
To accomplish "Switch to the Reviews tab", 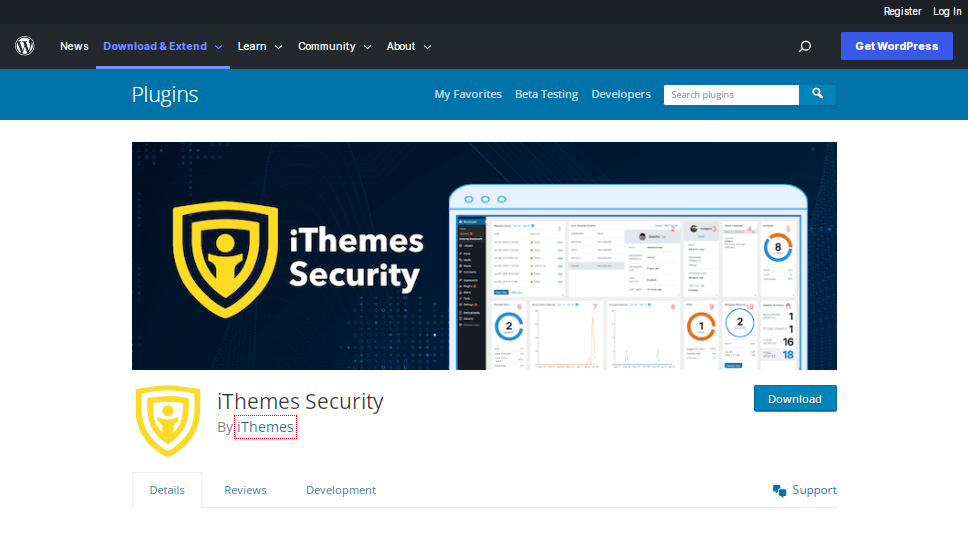I will (x=245, y=490).
